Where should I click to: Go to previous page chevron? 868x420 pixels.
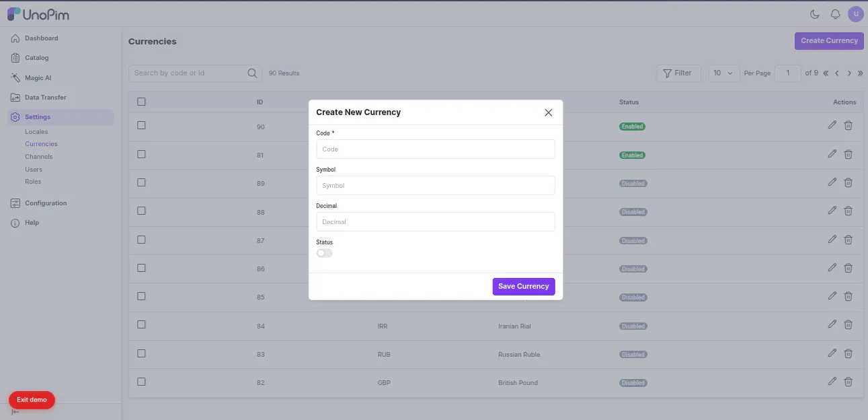[837, 73]
